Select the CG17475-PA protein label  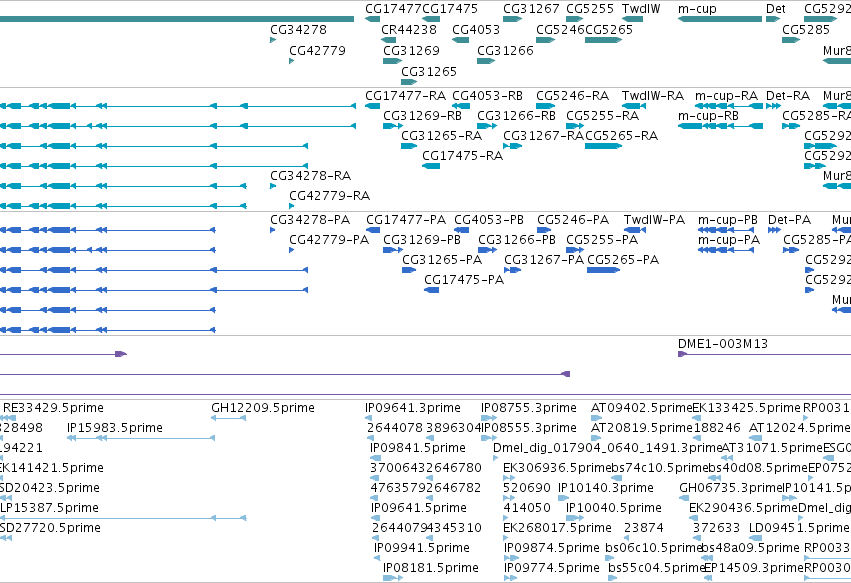[x=464, y=280]
